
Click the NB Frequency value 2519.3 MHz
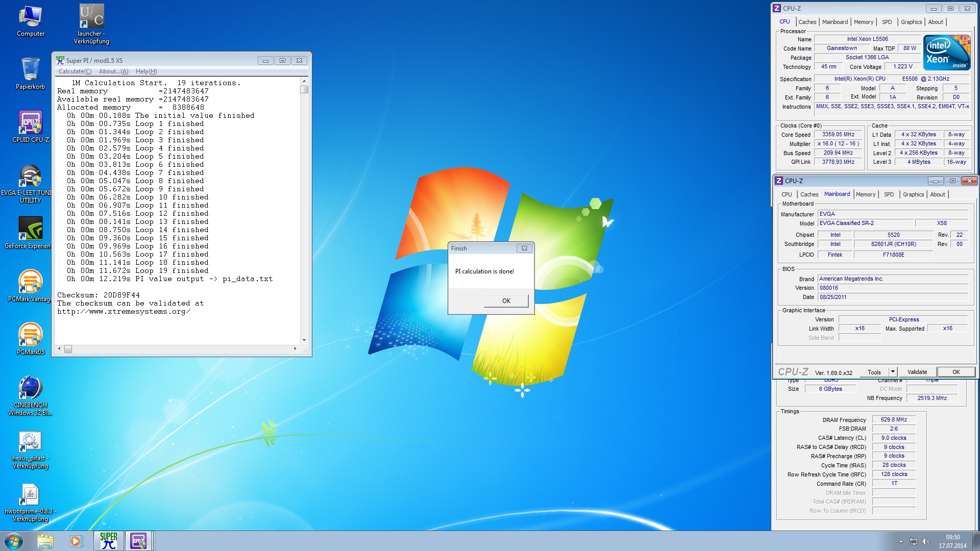coord(932,398)
